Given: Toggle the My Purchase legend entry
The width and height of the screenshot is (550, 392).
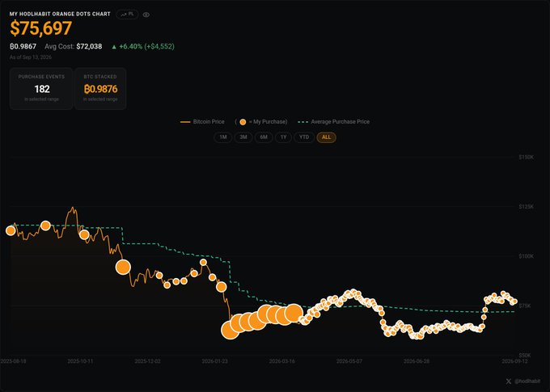Looking at the screenshot, I should pos(261,122).
